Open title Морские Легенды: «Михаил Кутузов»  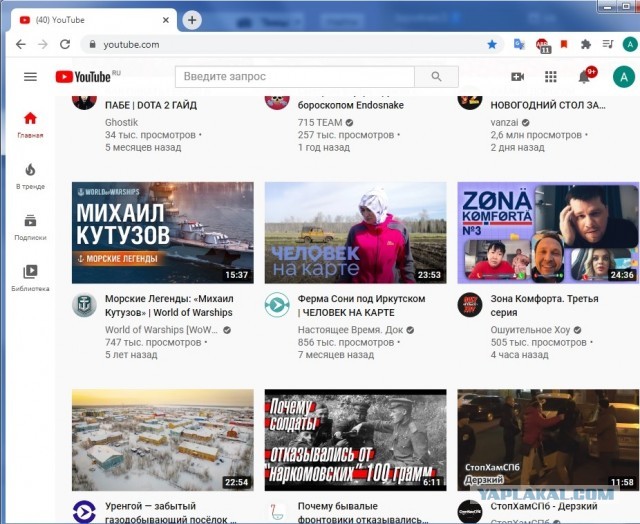coord(169,306)
